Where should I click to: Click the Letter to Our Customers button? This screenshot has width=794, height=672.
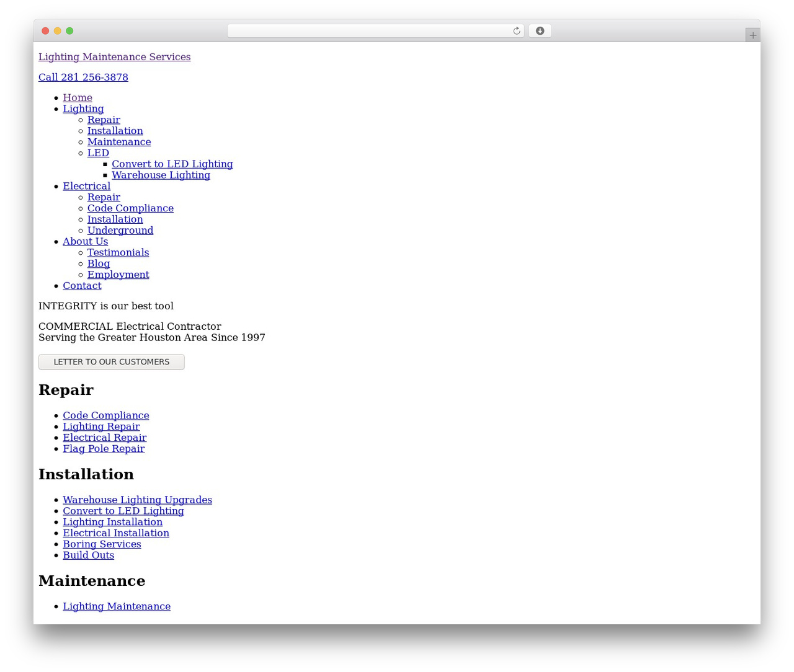tap(112, 362)
